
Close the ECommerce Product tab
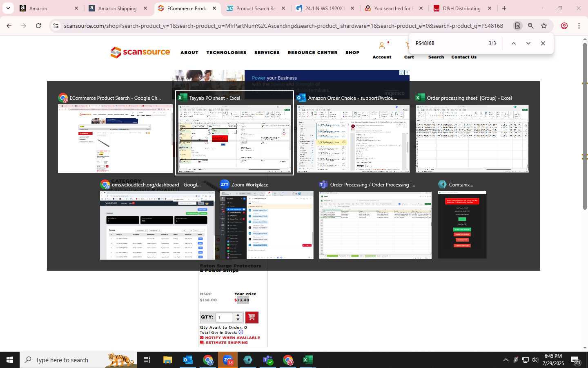tap(214, 8)
